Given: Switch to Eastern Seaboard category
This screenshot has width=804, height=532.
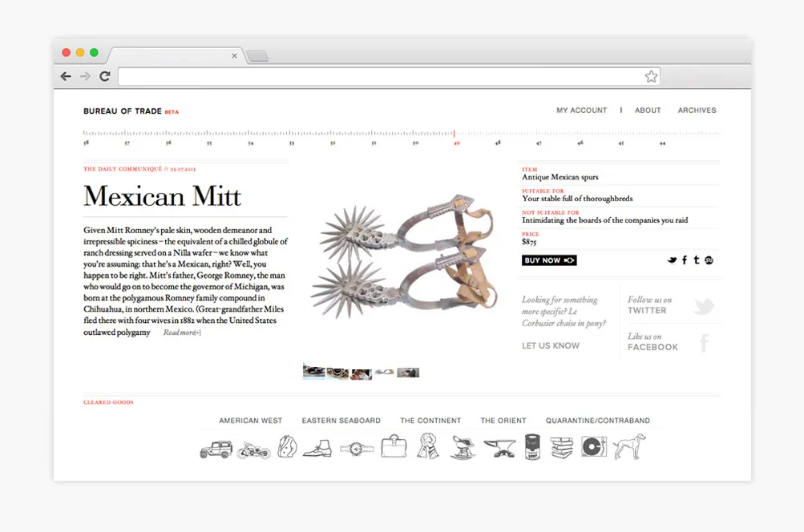Looking at the screenshot, I should pos(341,421).
